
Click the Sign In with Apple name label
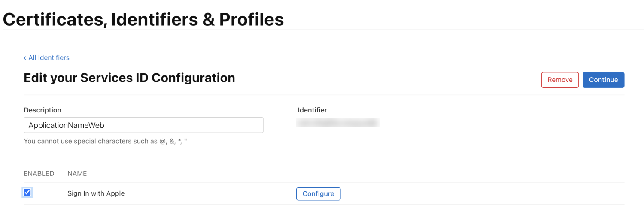pyautogui.click(x=96, y=194)
